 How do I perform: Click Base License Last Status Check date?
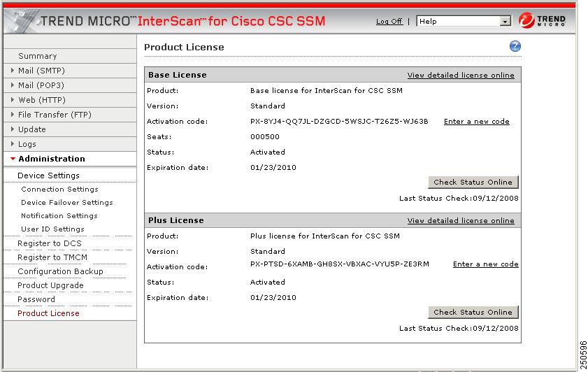click(x=496, y=198)
